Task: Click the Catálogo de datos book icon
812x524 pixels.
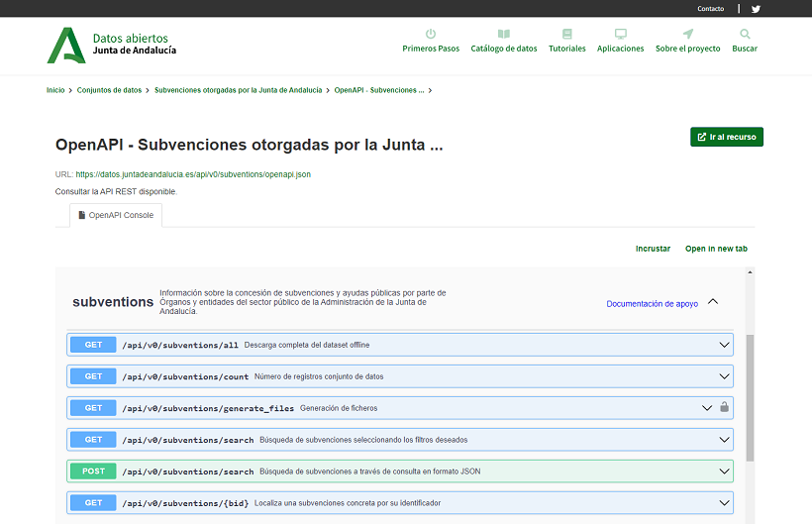Action: (x=504, y=34)
